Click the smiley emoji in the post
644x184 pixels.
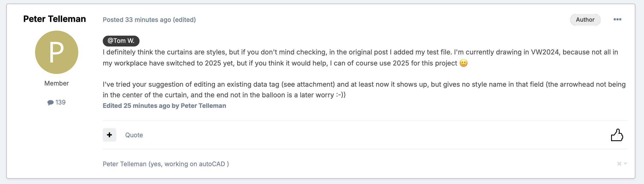click(x=464, y=63)
